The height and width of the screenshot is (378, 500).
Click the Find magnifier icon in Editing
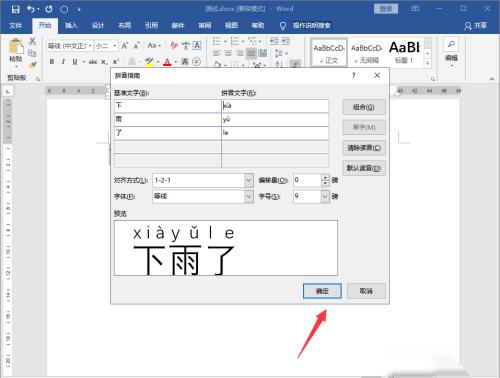[x=451, y=44]
